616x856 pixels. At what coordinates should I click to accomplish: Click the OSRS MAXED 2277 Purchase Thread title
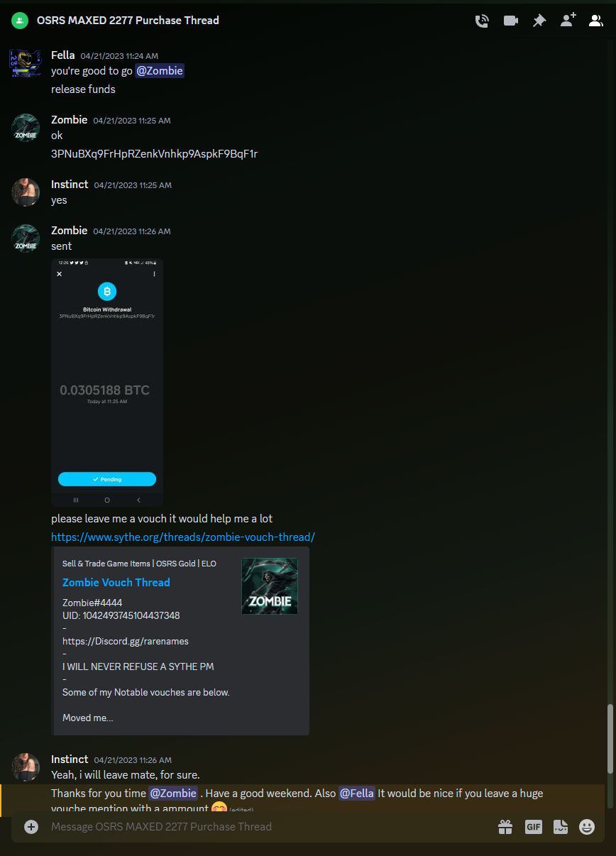(128, 21)
